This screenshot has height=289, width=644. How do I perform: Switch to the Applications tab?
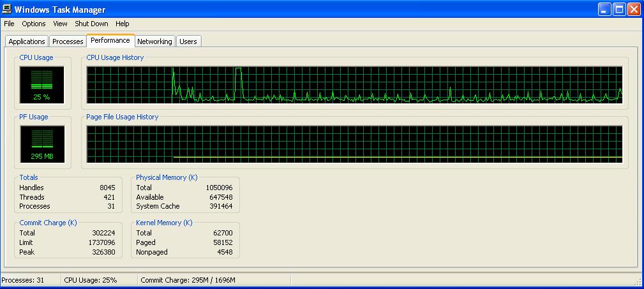[27, 41]
